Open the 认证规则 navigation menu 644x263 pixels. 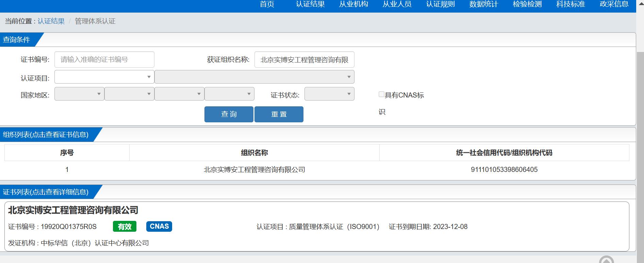click(x=441, y=4)
